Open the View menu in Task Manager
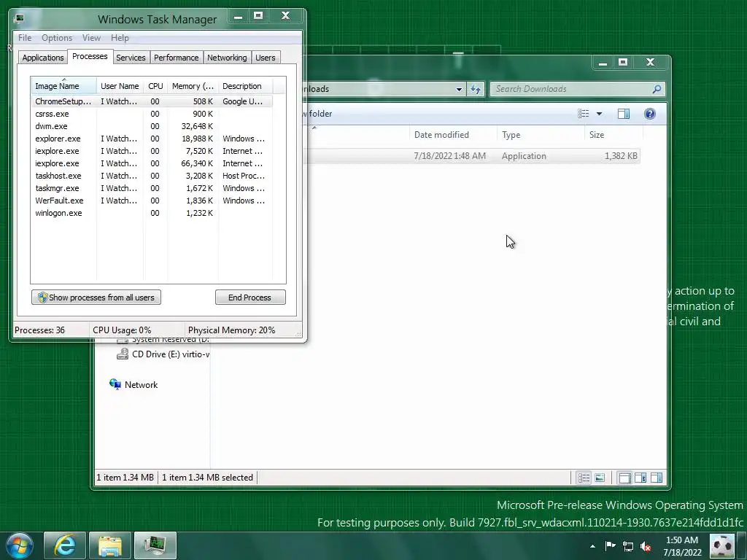The width and height of the screenshot is (747, 560). pyautogui.click(x=91, y=38)
